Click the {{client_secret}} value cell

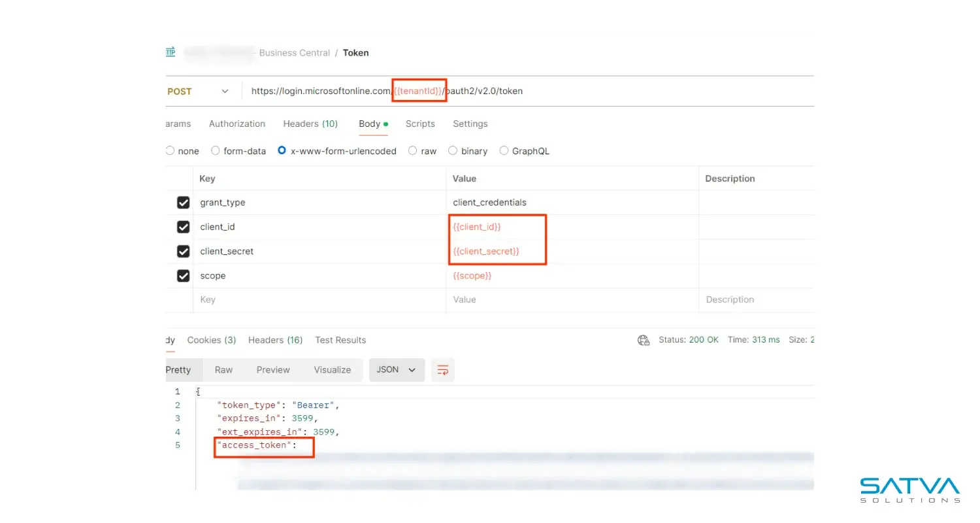(x=572, y=251)
